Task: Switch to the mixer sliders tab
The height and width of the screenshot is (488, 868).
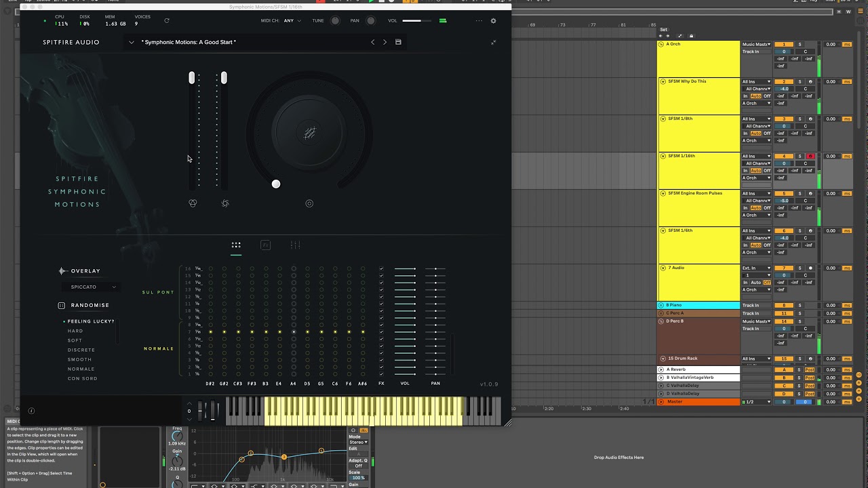Action: click(295, 245)
